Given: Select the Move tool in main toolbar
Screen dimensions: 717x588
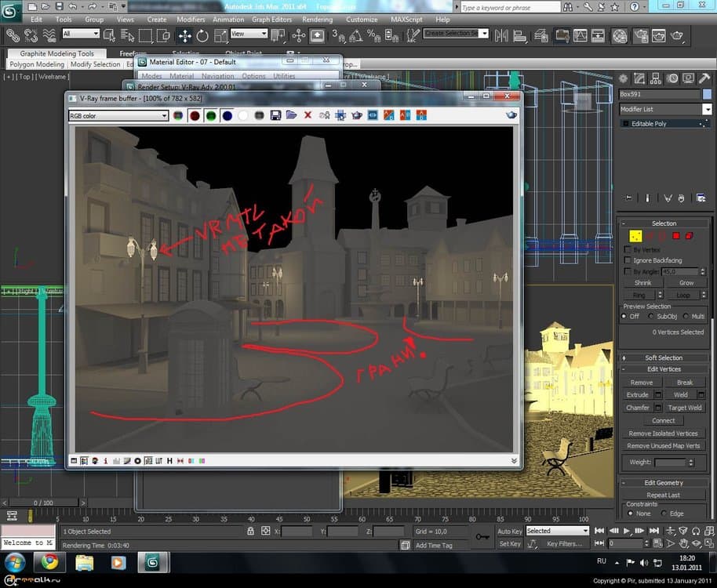Looking at the screenshot, I should pyautogui.click(x=184, y=35).
